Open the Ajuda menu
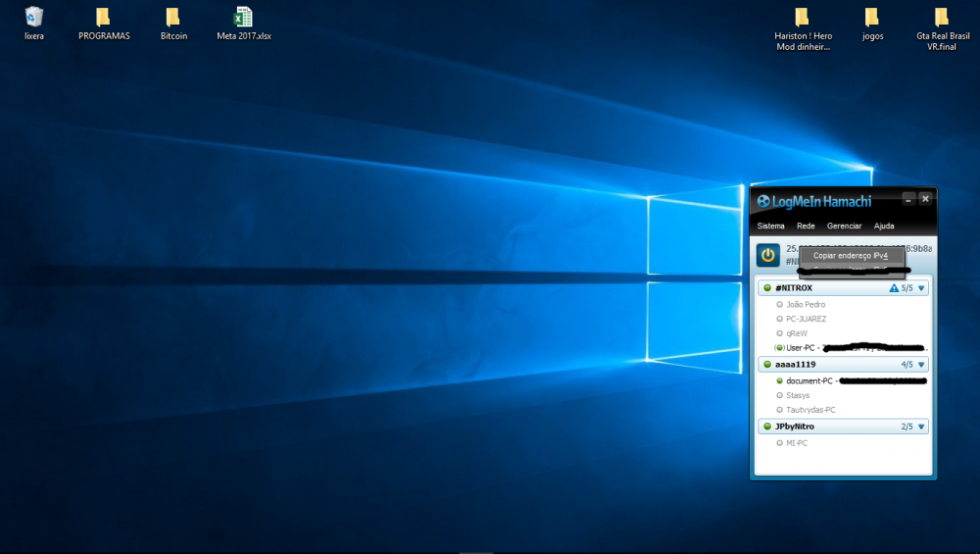980x554 pixels. point(884,226)
